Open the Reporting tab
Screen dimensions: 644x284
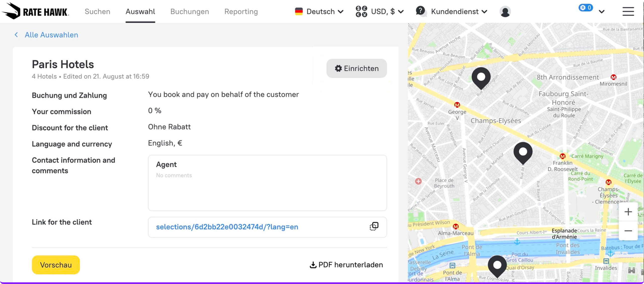(241, 12)
